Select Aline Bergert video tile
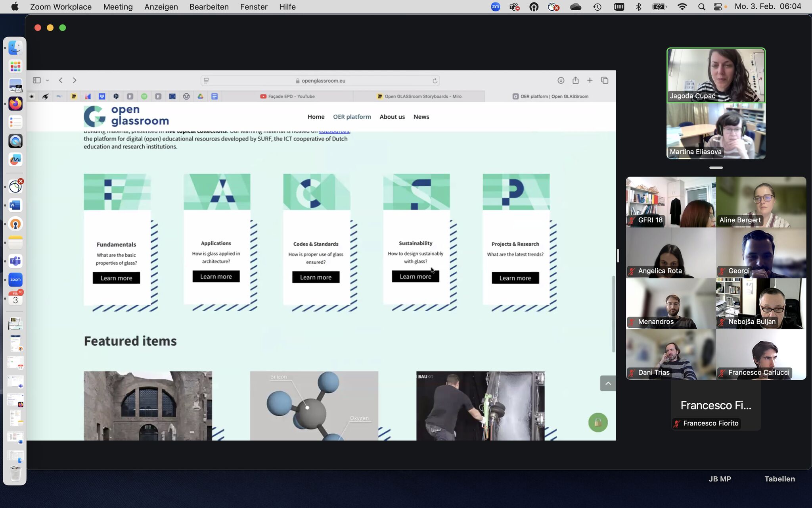This screenshot has width=812, height=508. point(761,202)
